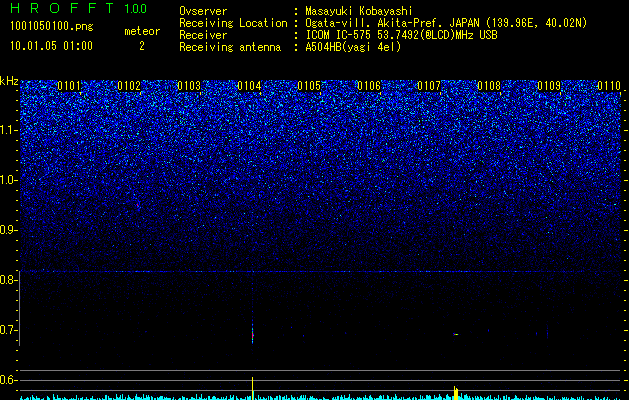The height and width of the screenshot is (400, 629).
Task: Click the HROFFT 1.0.0 title text
Action: 78,8
